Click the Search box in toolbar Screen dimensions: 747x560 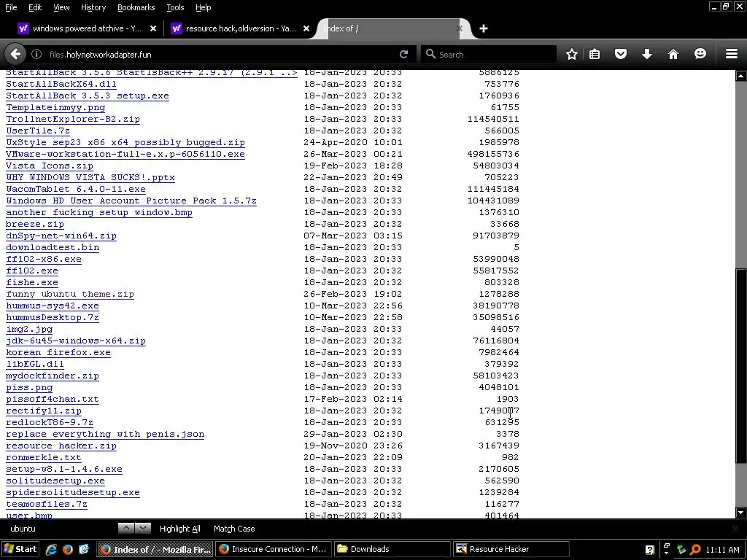489,54
